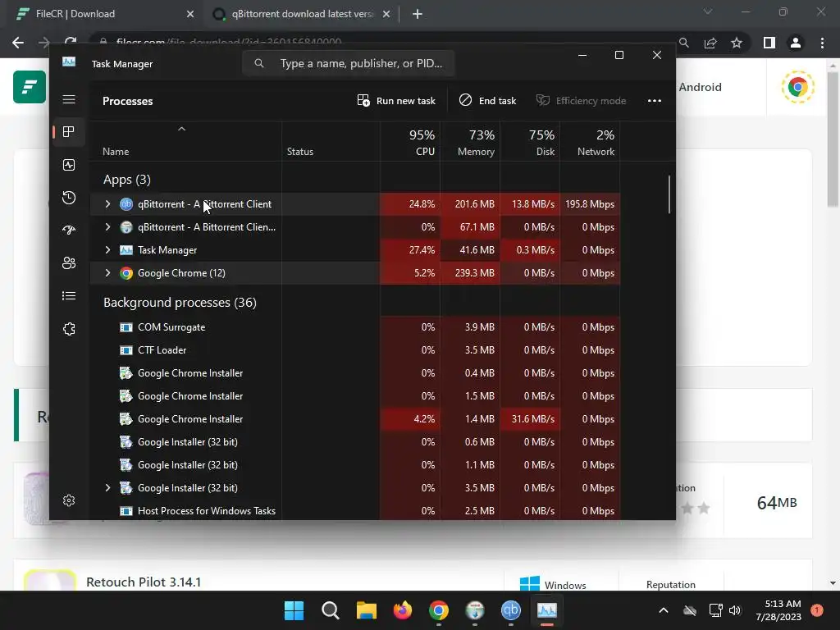The width and height of the screenshot is (840, 630).
Task: Expand the third Google Installer (32 bit) row
Action: 107,488
